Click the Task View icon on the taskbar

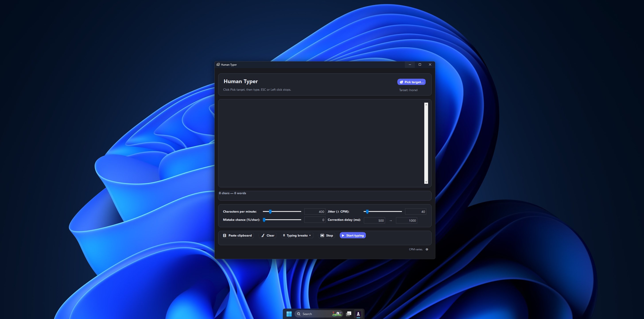(349, 313)
